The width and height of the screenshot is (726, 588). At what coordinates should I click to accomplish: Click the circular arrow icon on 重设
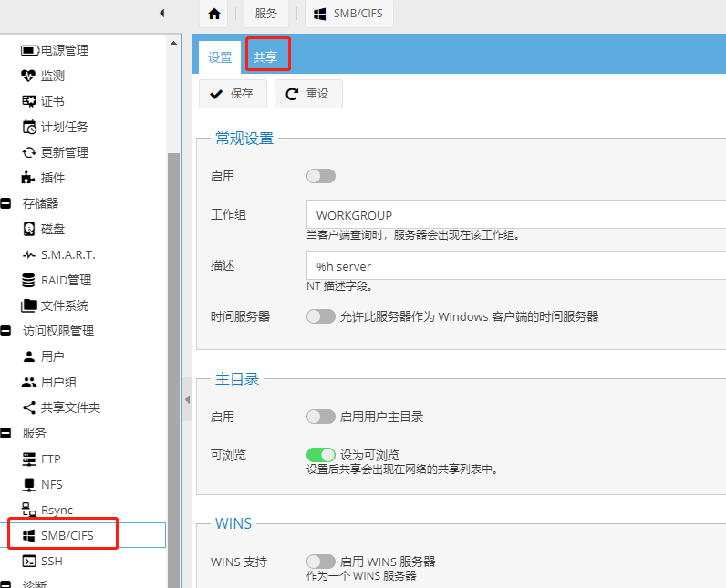coord(292,94)
